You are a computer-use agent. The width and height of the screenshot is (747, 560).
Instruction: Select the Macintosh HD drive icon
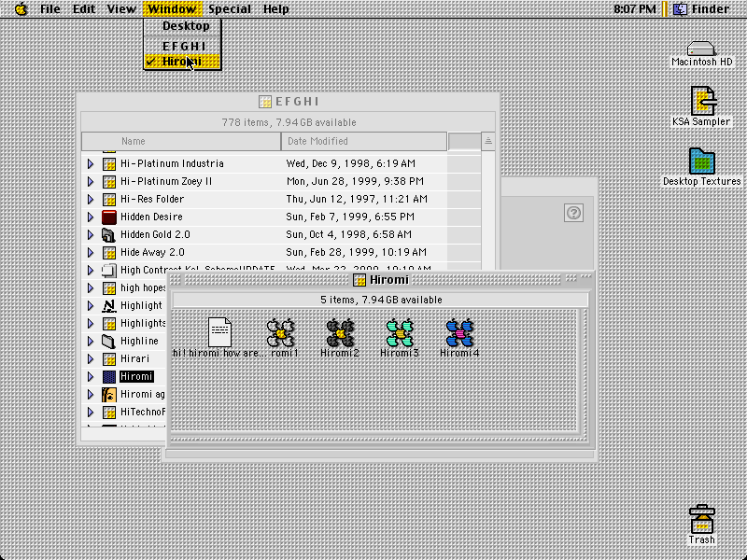pyautogui.click(x=701, y=49)
